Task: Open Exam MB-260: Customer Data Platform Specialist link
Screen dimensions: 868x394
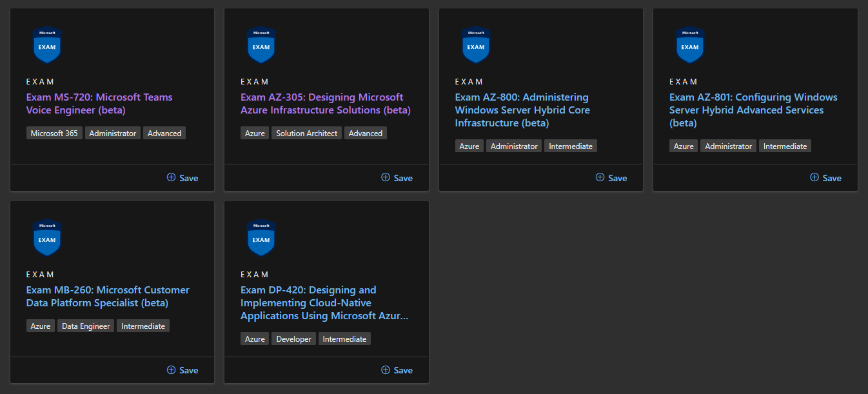Action: pyautogui.click(x=108, y=297)
